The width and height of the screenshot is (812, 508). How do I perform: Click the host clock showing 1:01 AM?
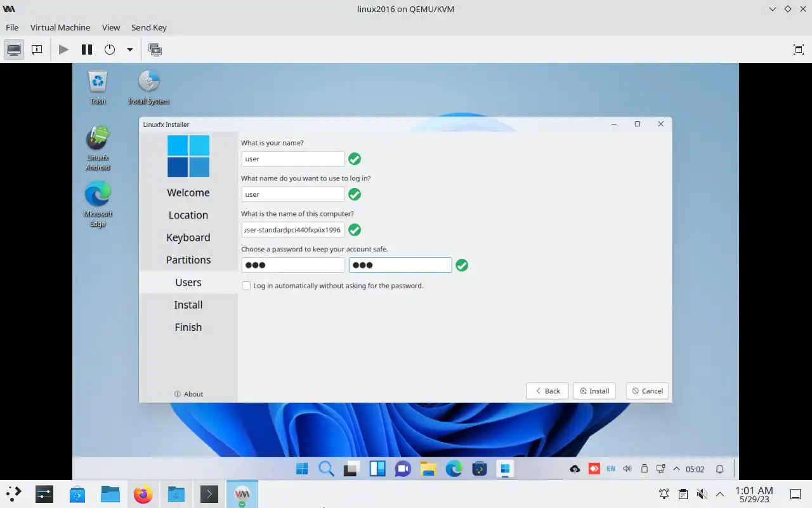[754, 494]
